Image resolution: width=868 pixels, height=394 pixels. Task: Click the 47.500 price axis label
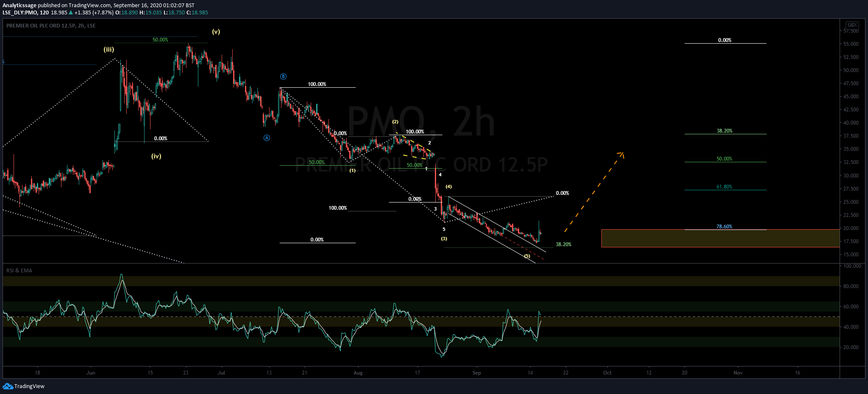click(851, 83)
